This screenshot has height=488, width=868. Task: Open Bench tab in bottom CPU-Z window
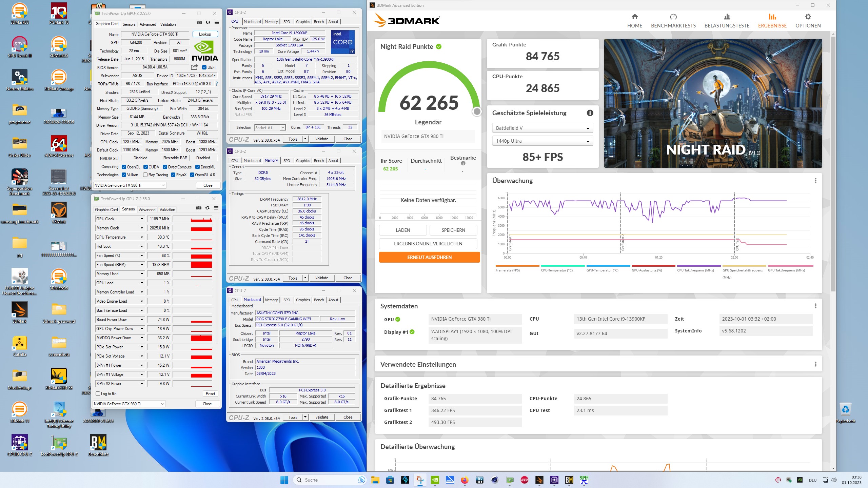(x=319, y=300)
